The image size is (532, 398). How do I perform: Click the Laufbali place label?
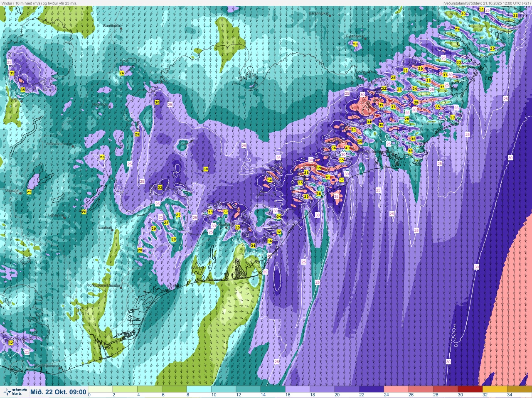(x=105, y=228)
